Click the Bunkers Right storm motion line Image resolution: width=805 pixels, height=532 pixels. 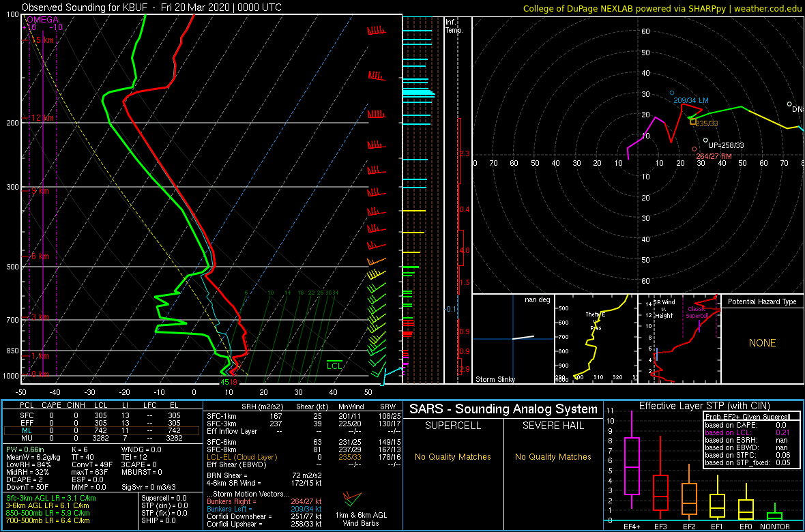pyautogui.click(x=263, y=502)
